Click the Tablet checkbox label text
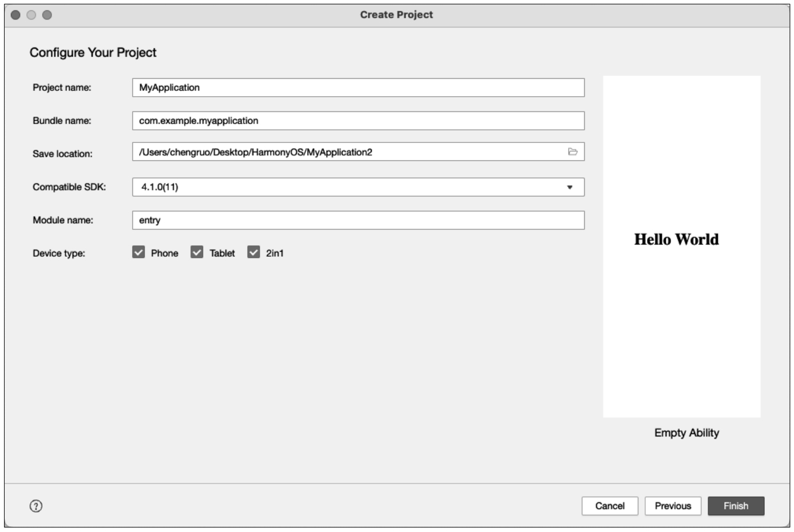 (x=222, y=253)
